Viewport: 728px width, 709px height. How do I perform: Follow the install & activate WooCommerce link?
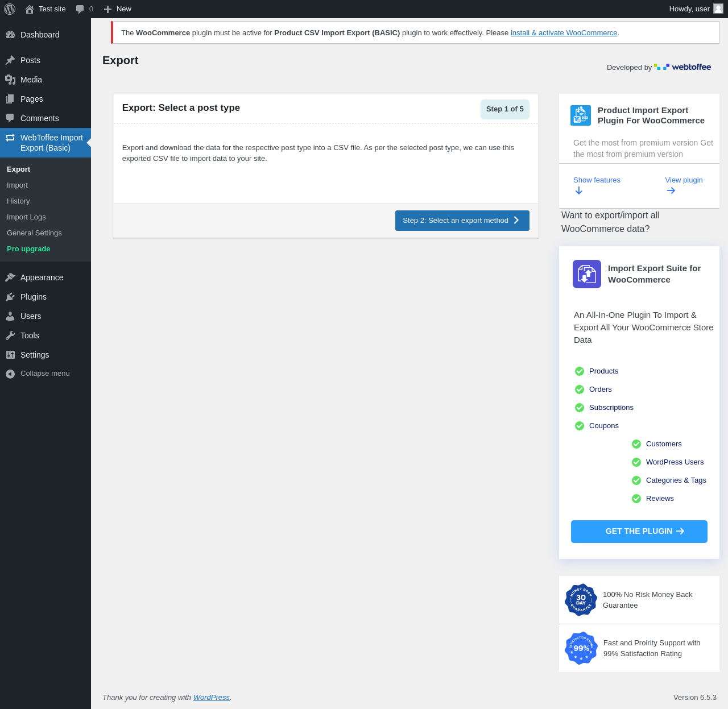(564, 33)
